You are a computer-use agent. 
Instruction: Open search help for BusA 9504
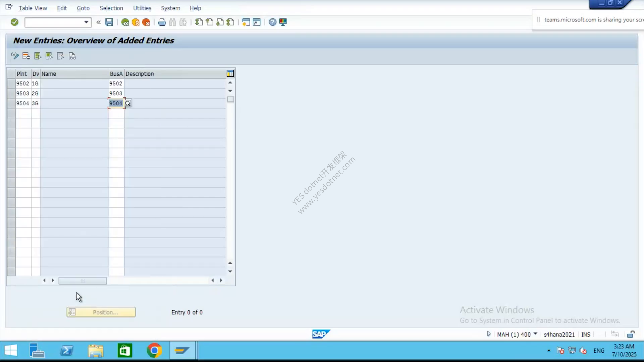(128, 104)
